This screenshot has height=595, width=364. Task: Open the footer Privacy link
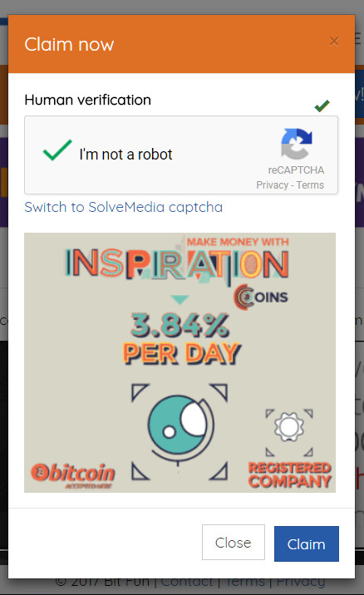tap(301, 582)
